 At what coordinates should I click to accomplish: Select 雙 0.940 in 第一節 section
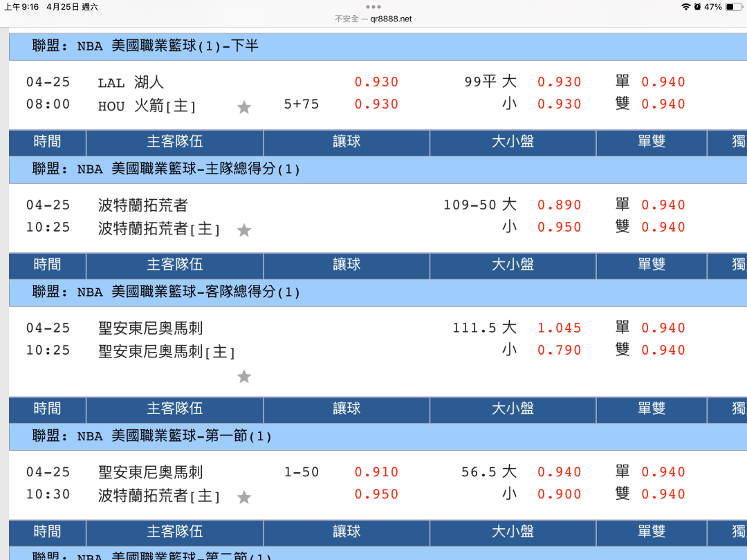pyautogui.click(x=663, y=494)
